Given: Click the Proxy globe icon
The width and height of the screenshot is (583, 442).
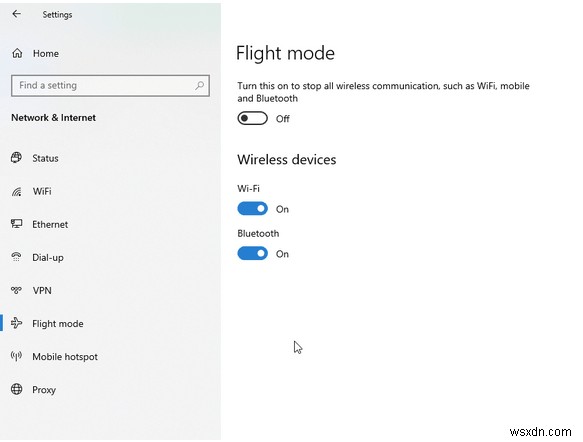Looking at the screenshot, I should (x=16, y=389).
